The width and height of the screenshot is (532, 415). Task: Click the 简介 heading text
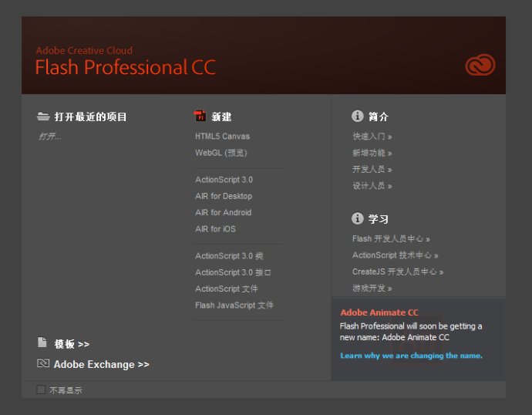(x=379, y=116)
